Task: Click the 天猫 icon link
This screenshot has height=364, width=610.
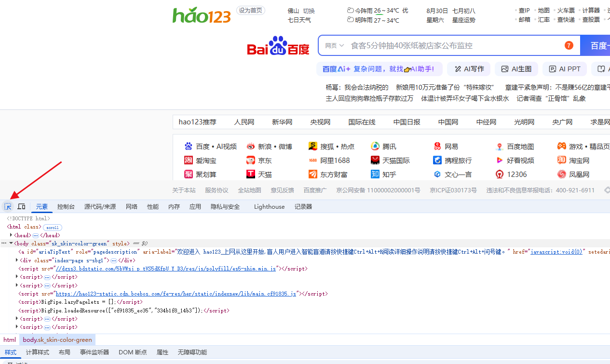Action: [x=250, y=174]
